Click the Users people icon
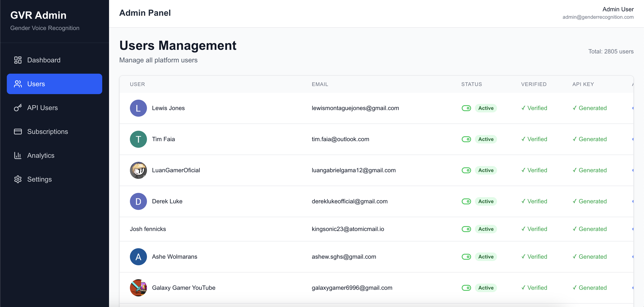Screen dimensions: 644x307 tap(18, 84)
